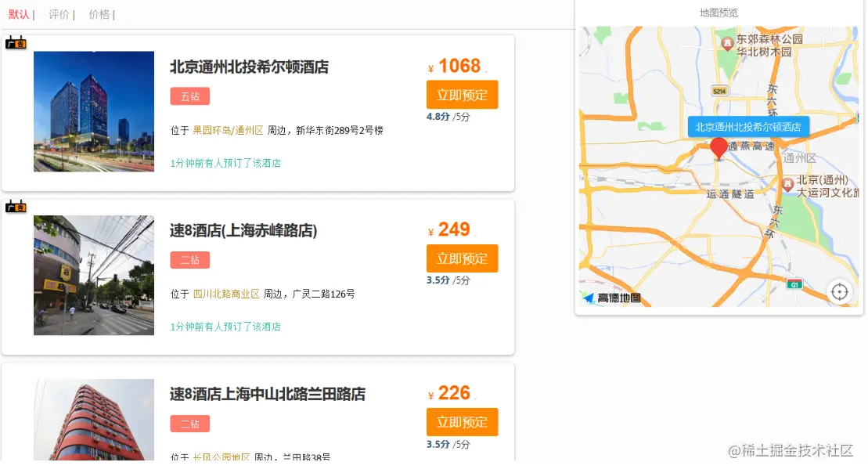Image resolution: width=868 pixels, height=473 pixels.
Task: Open hotel title 速8酒店(上海赤峰路店)
Action: pos(243,230)
